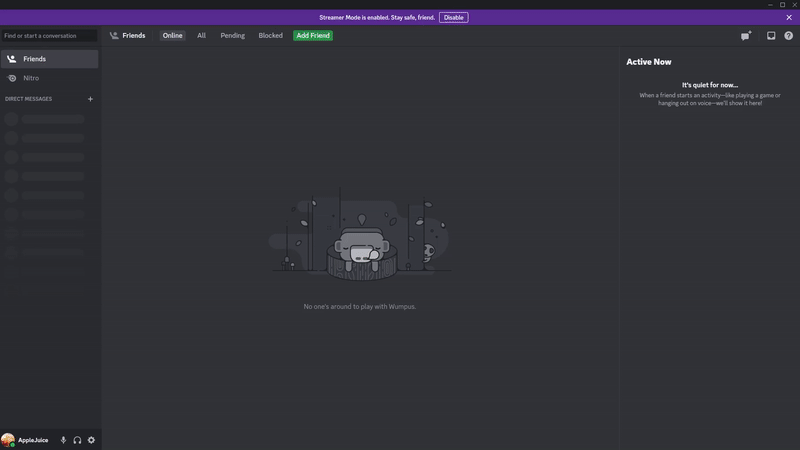The image size is (800, 450).
Task: Dismiss the Streamer Mode banner
Action: (789, 17)
